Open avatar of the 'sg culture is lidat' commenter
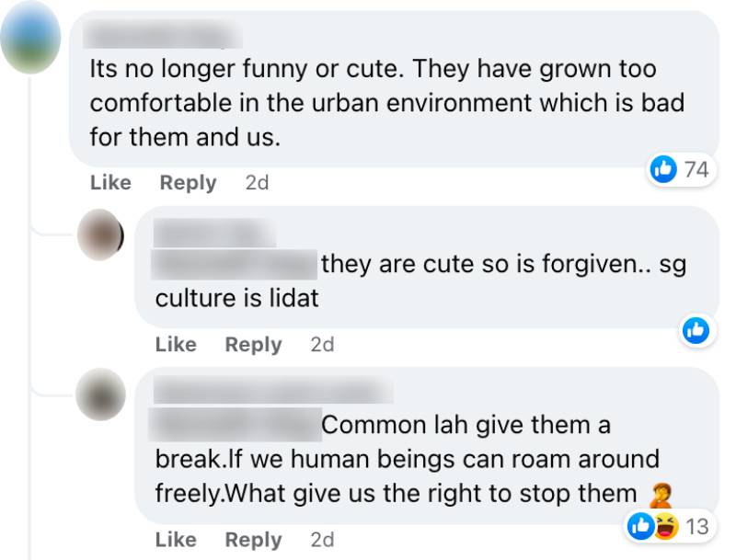The image size is (736, 560). [x=99, y=235]
